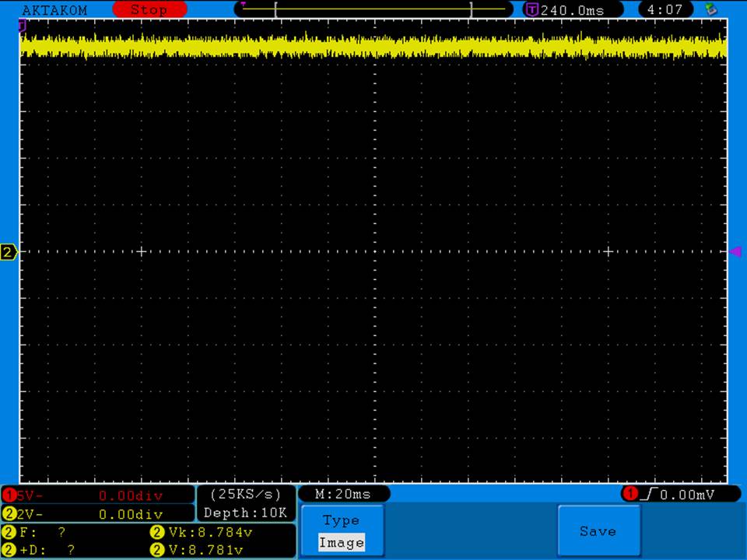Click the Depth:10K memory depth readout
Image resolution: width=747 pixels, height=560 pixels.
[x=246, y=513]
